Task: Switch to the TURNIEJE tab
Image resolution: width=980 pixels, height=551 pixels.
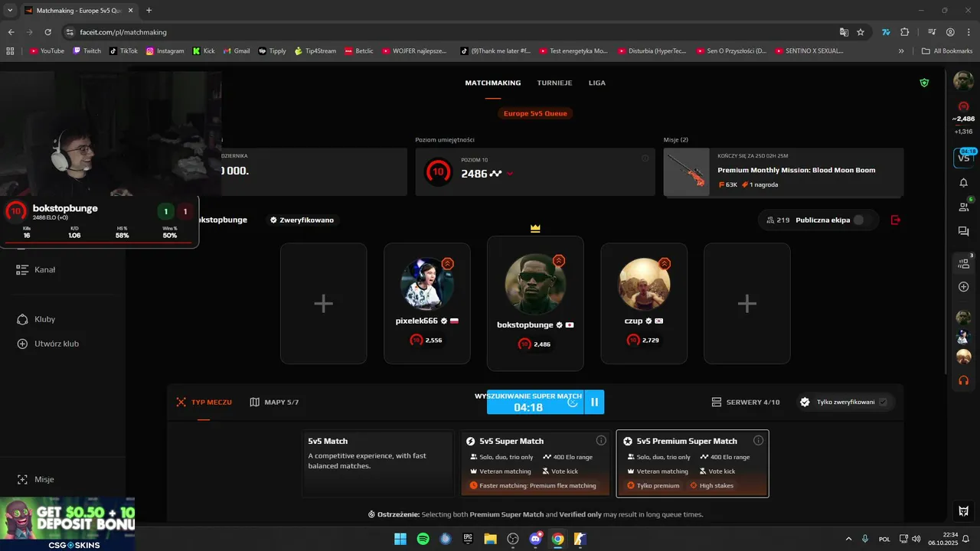Action: click(x=555, y=83)
